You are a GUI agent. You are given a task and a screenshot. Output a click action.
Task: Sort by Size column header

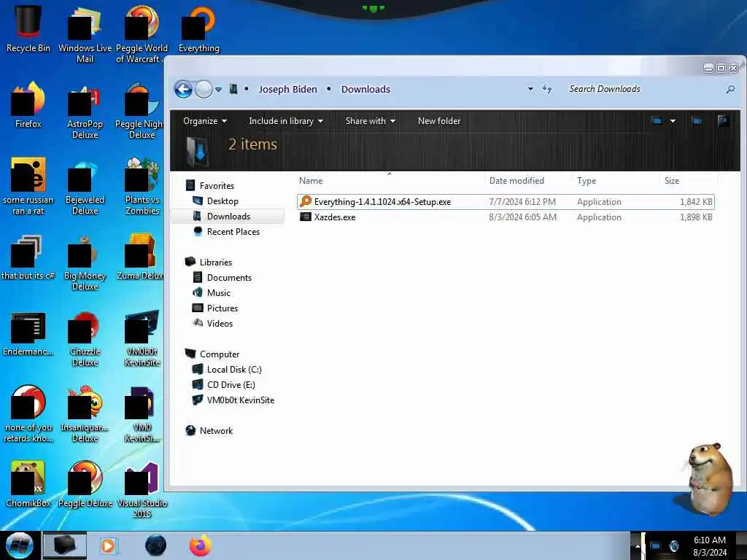(x=689, y=181)
